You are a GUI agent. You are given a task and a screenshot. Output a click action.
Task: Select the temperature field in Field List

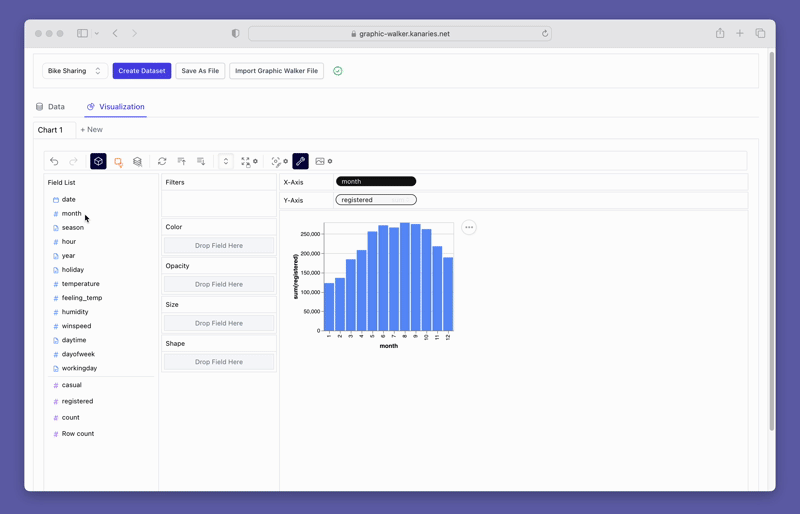(80, 284)
